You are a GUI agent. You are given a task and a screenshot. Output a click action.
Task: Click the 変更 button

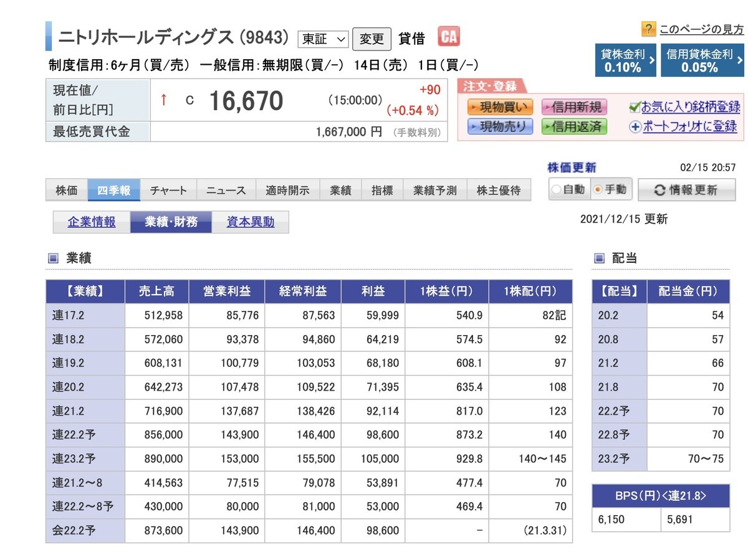point(372,39)
